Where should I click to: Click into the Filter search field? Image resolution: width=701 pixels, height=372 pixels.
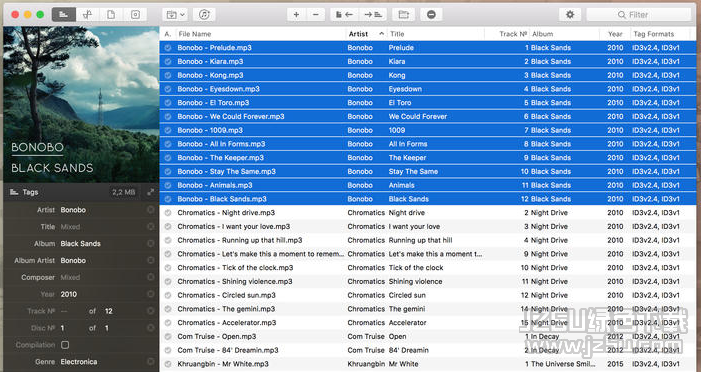click(638, 15)
